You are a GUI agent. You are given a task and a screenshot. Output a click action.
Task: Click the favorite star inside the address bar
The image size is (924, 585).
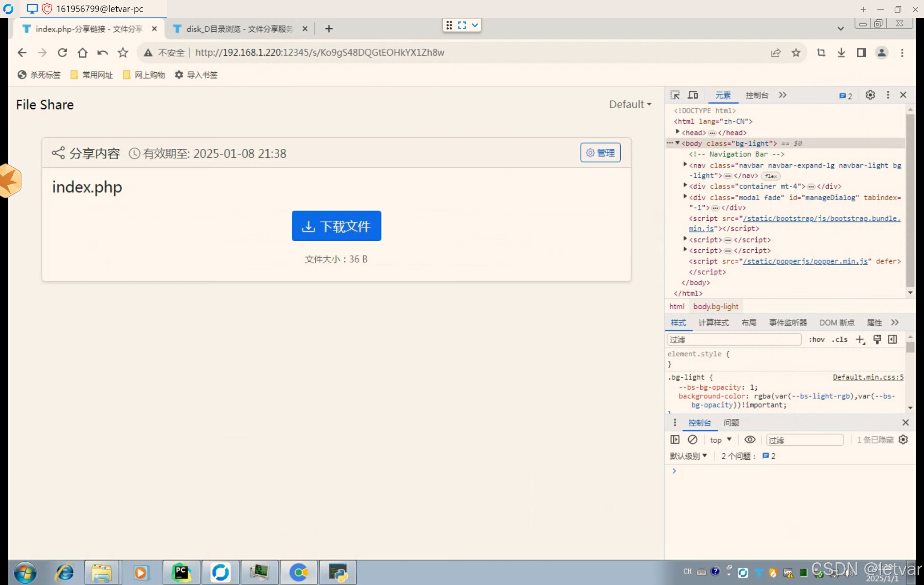pyautogui.click(x=796, y=53)
